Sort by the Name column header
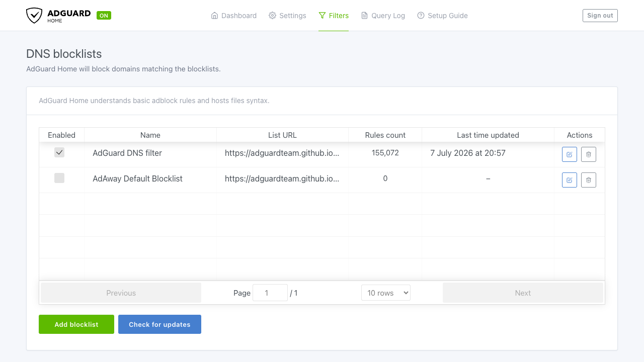This screenshot has width=644, height=362. tap(150, 135)
